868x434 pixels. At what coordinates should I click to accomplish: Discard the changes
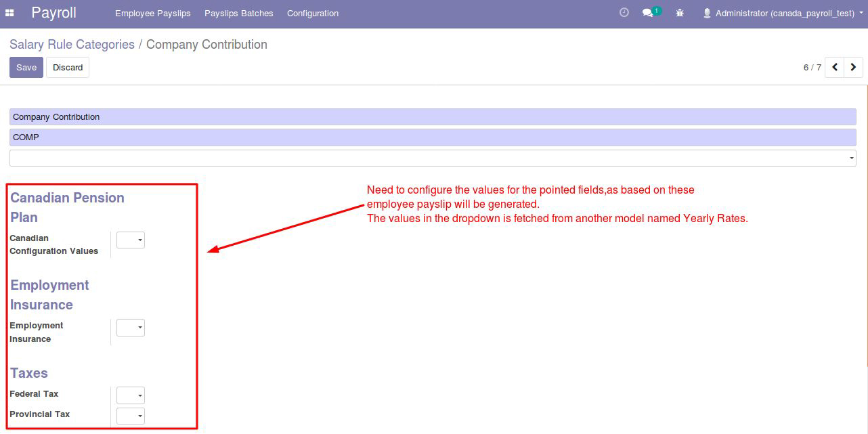coord(68,67)
